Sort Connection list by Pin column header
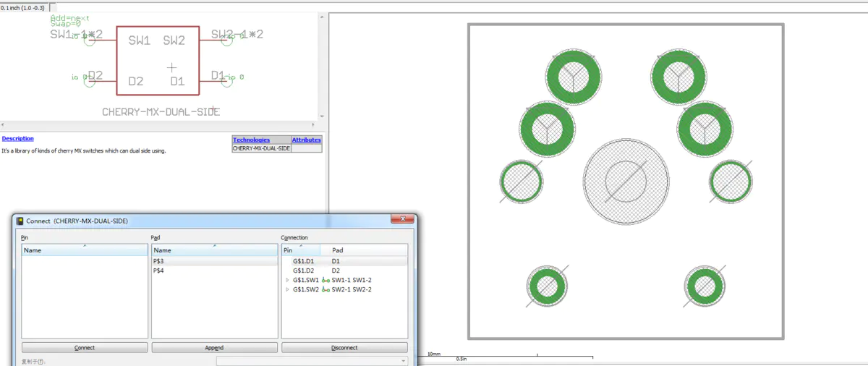Screen dimensions: 868x366 301,250
